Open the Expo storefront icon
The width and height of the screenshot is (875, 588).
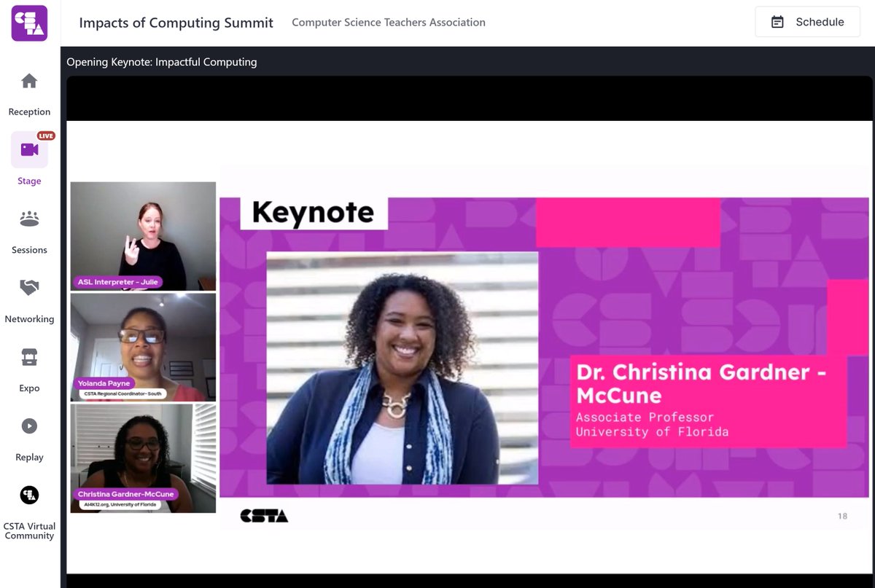pos(29,357)
